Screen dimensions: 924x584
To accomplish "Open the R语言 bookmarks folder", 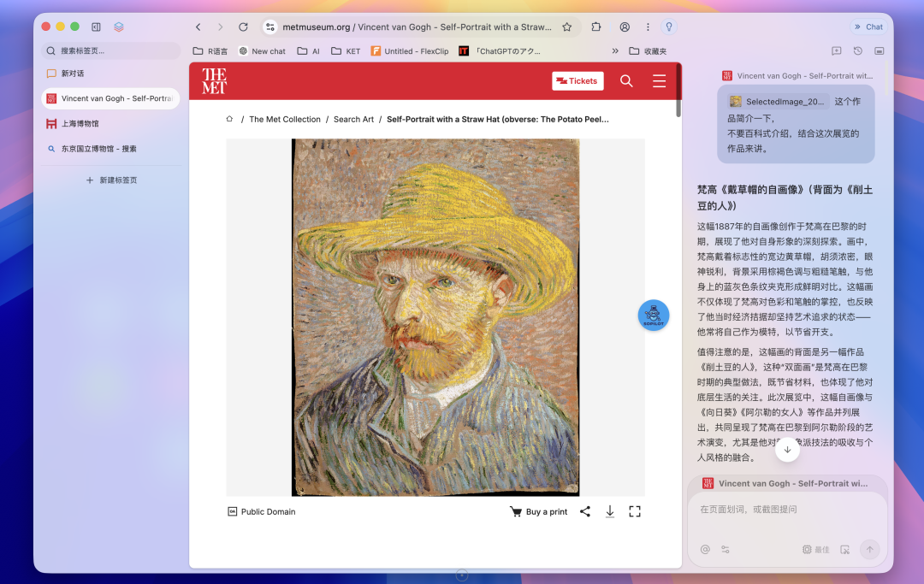I will (x=210, y=51).
